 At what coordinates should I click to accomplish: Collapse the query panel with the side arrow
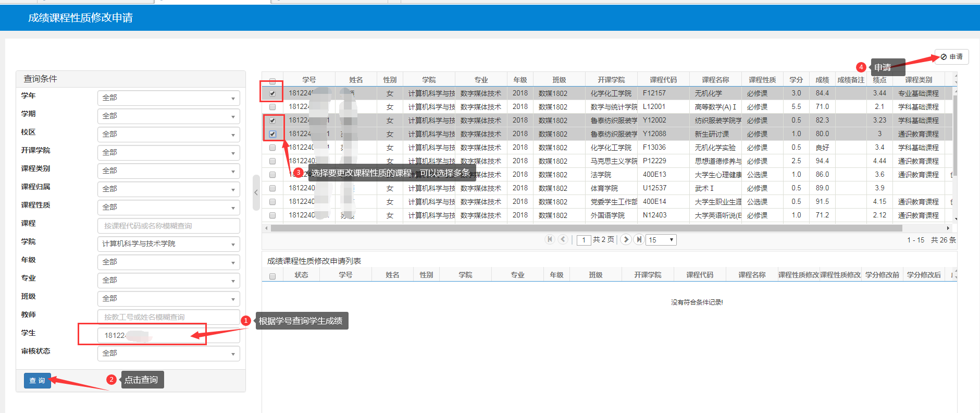point(256,192)
